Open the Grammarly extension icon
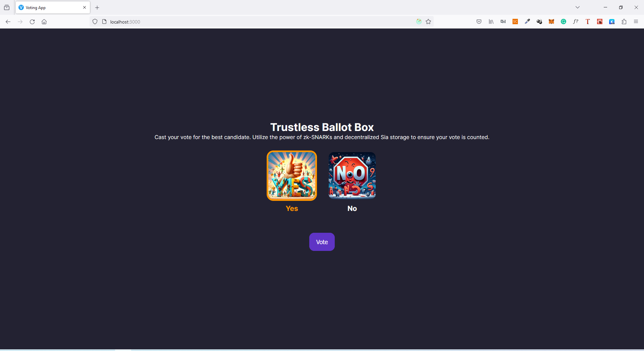 [563, 21]
